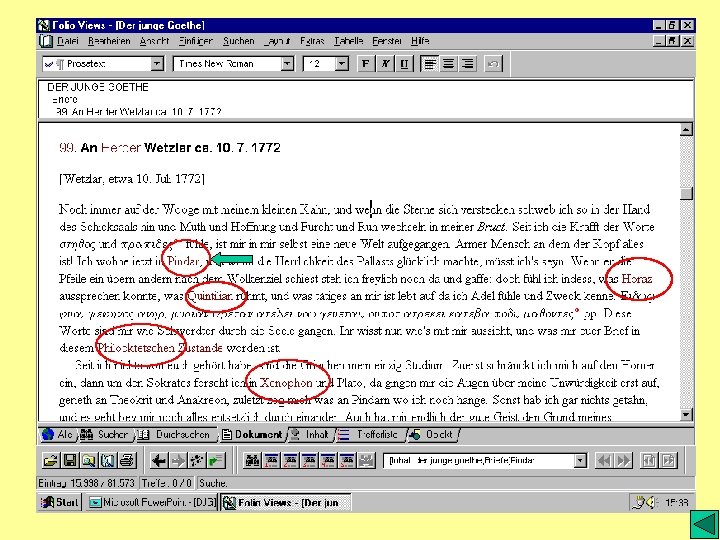The height and width of the screenshot is (540, 720).
Task: Go back with the black left arrow
Action: 159,460
